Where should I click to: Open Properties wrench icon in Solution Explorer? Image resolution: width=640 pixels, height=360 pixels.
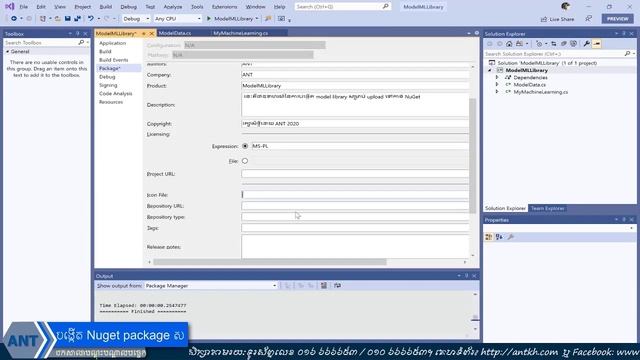587,44
